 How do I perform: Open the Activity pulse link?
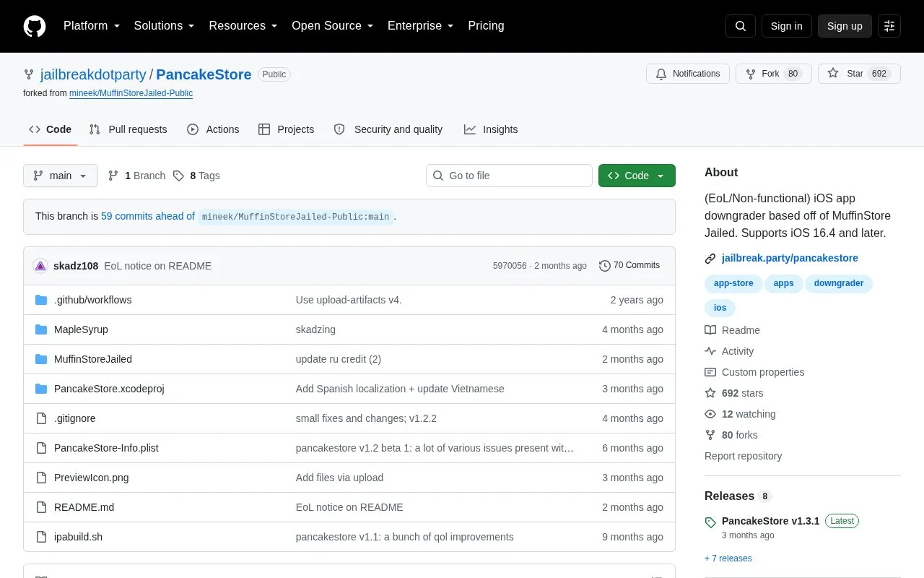730,351
